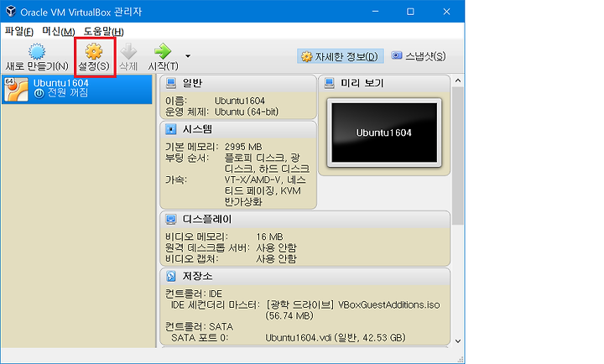Switch to 자세한 정보(D) details view
This screenshot has width=604, height=364.
click(x=340, y=57)
